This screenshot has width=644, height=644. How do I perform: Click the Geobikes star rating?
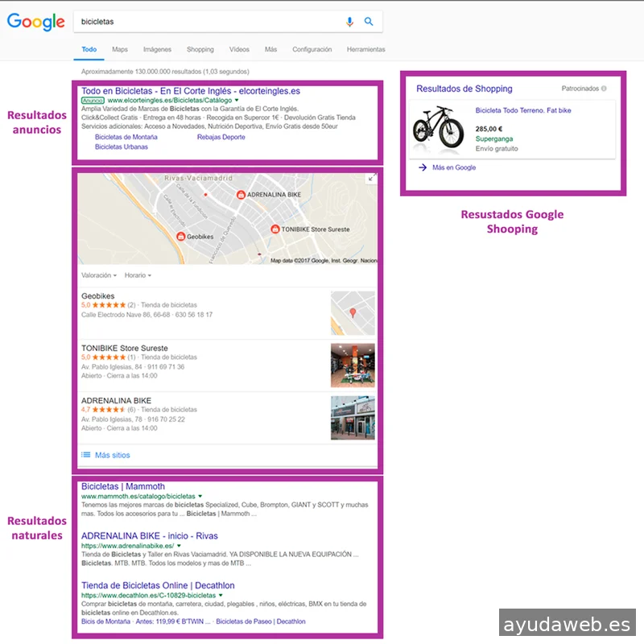[109, 305]
